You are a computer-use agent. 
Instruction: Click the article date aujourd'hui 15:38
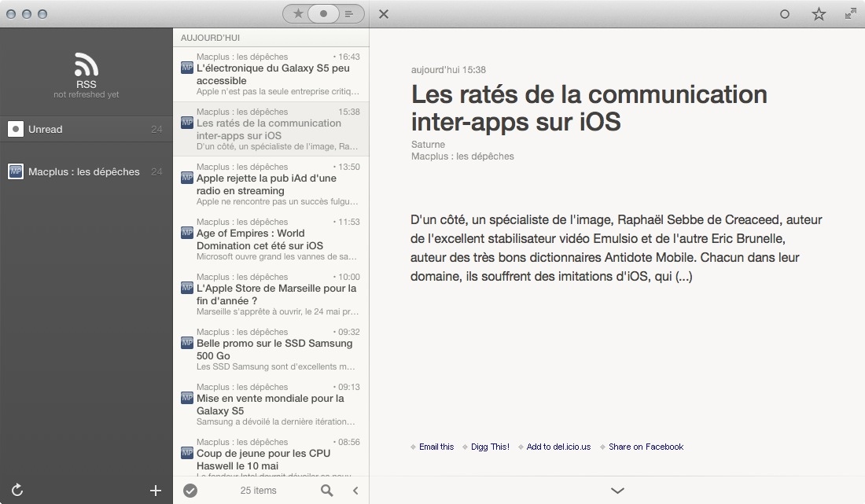tap(448, 70)
